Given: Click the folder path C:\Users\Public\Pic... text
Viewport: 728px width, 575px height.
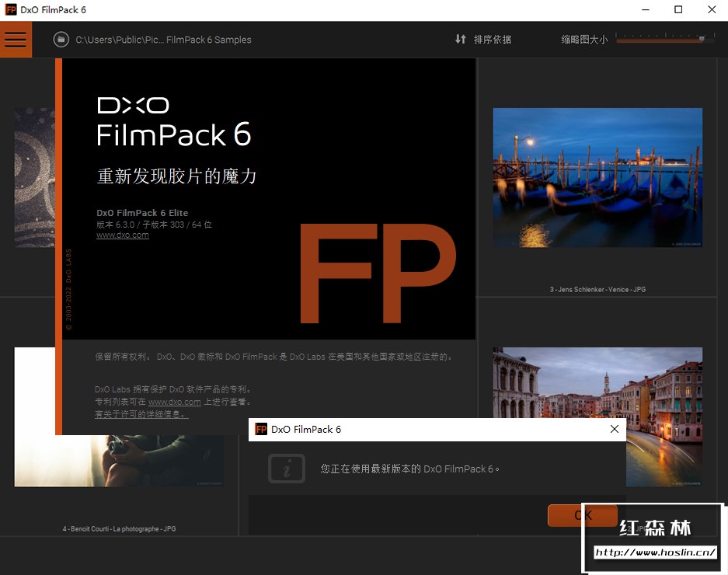Looking at the screenshot, I should click(x=163, y=40).
